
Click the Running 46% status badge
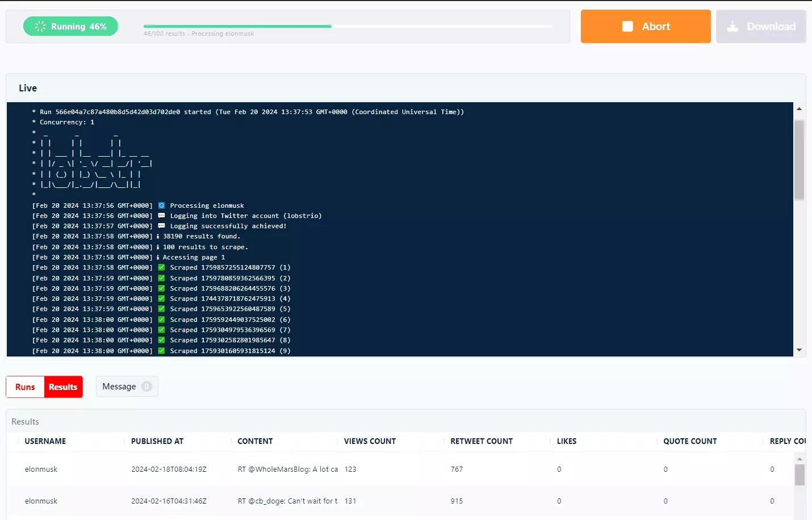click(x=71, y=27)
